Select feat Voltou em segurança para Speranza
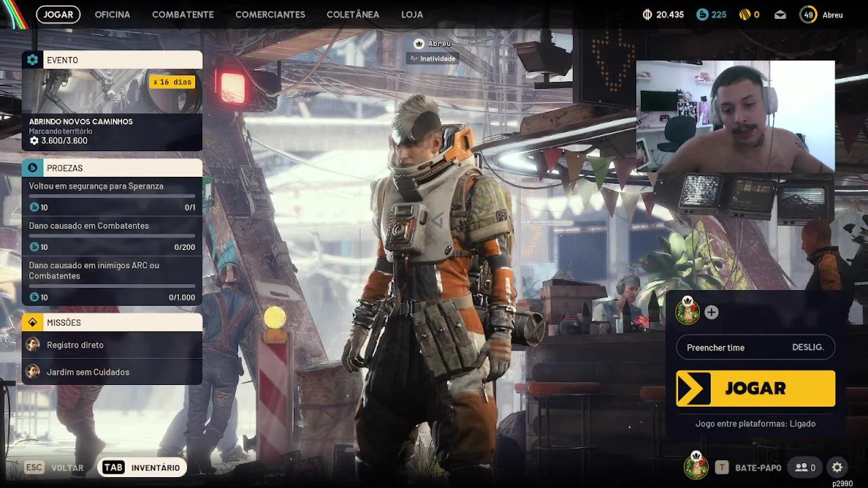This screenshot has height=488, width=868. [112, 197]
